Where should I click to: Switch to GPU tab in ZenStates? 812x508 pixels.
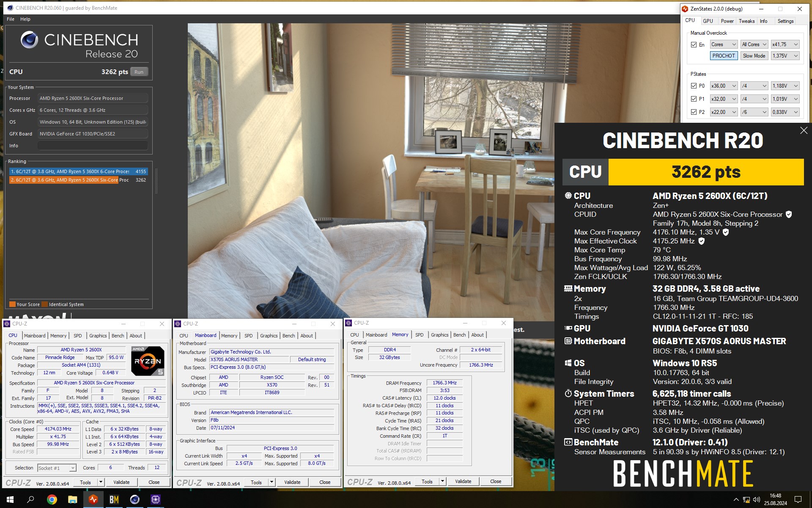[708, 21]
